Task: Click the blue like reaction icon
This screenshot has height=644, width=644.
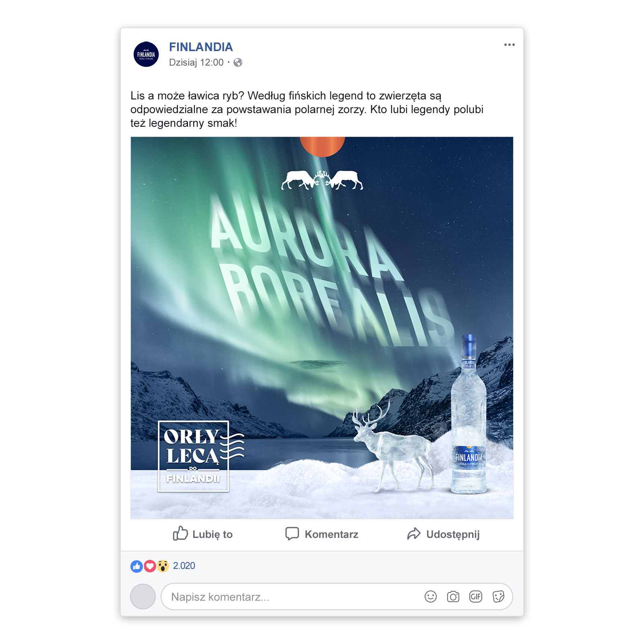Action: tap(137, 566)
